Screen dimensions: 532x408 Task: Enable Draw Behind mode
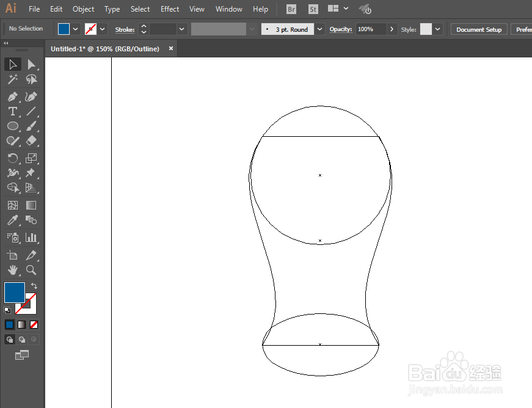[x=22, y=339]
